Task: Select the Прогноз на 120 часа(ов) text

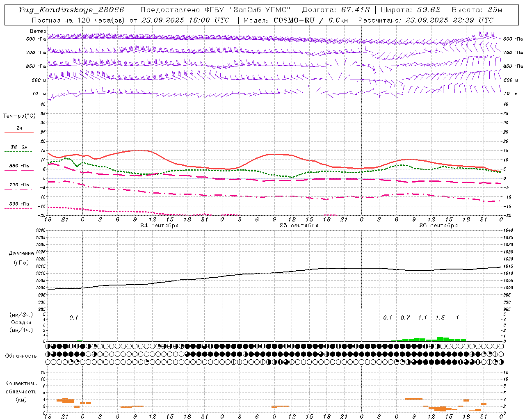Action: tap(79, 20)
